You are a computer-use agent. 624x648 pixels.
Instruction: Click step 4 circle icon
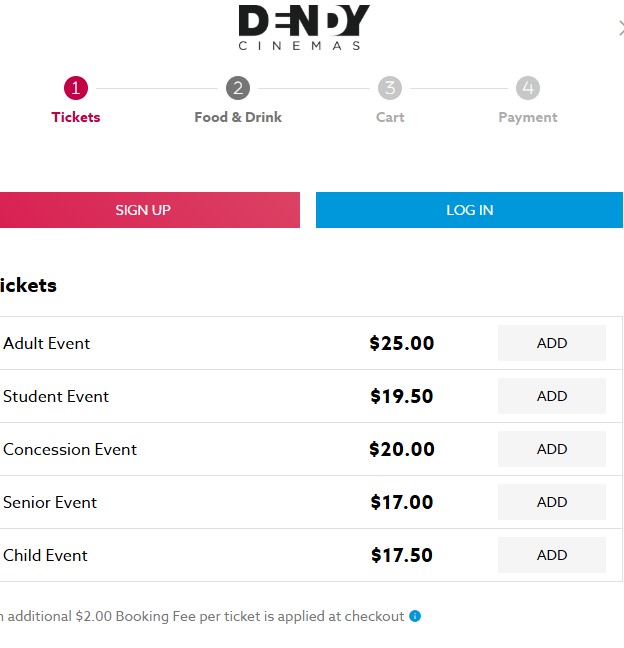[528, 88]
